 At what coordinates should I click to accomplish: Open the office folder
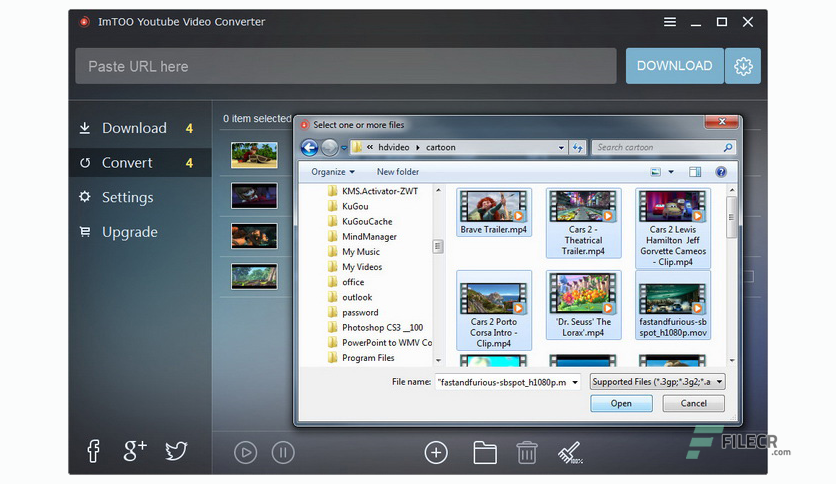(x=347, y=282)
